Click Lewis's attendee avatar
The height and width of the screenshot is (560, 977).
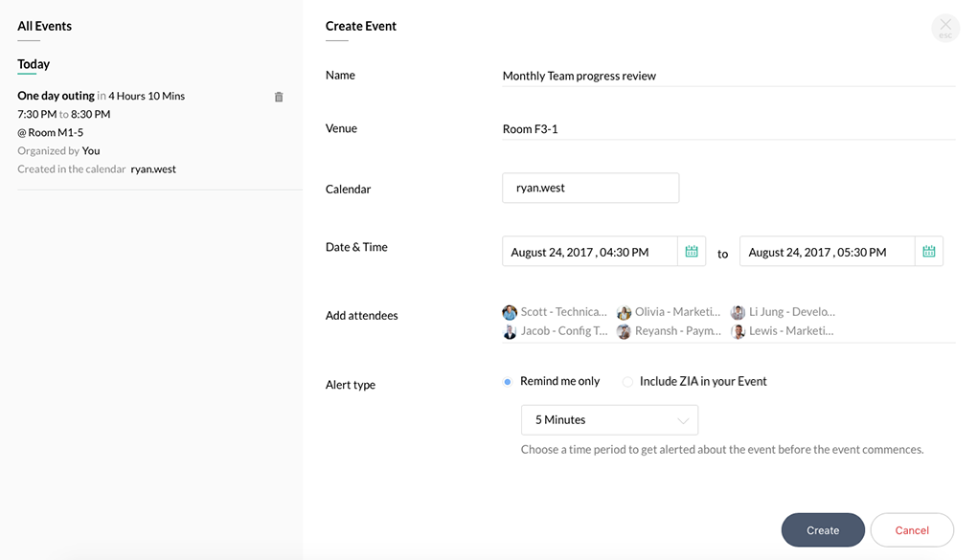(738, 331)
